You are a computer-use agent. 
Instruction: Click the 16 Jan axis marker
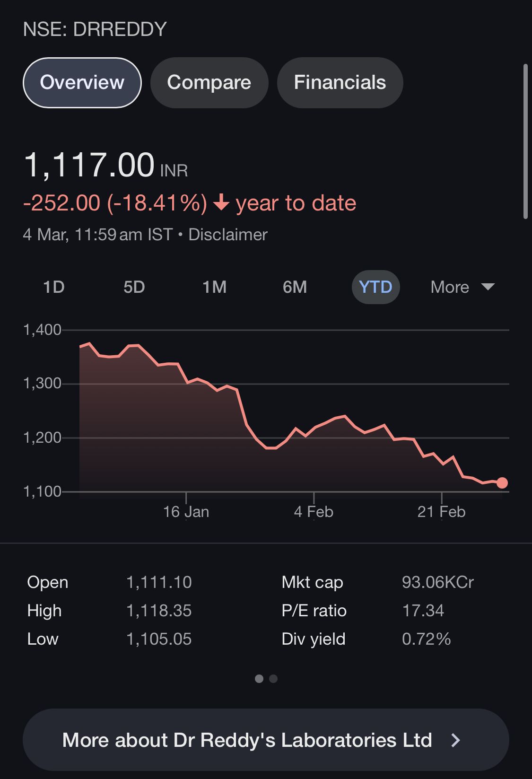tap(186, 511)
